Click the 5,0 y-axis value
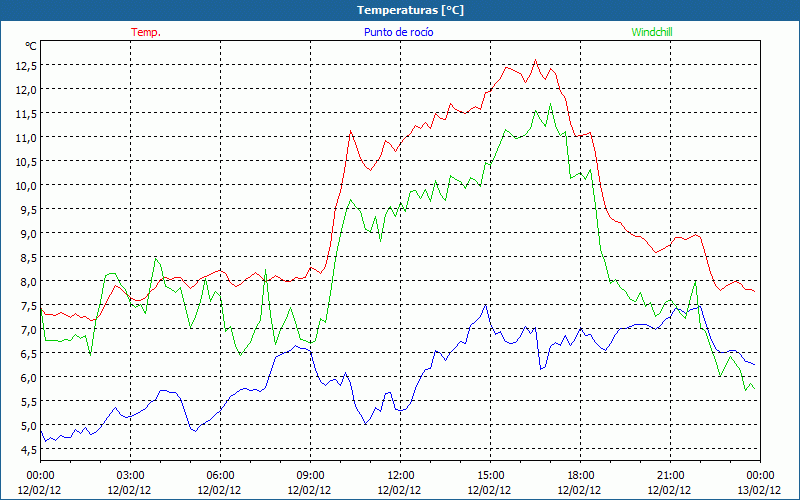The width and height of the screenshot is (800, 500). (x=28, y=425)
